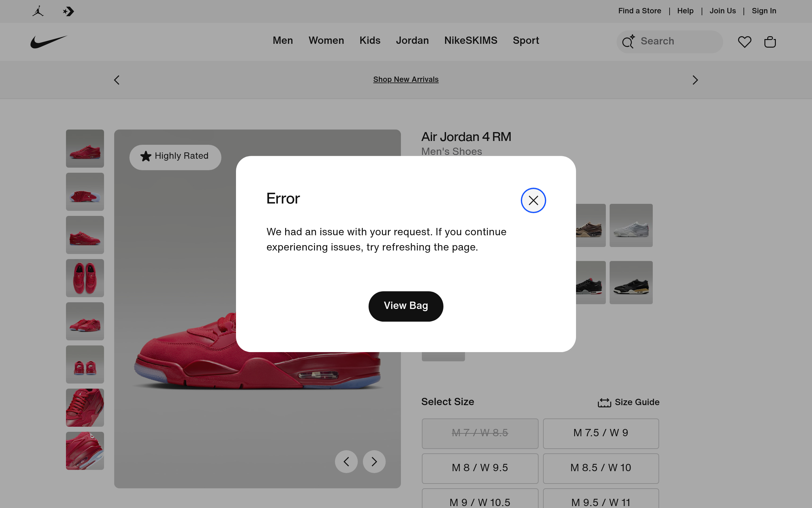
Task: Go to Nike home via swoosh logo
Action: [49, 42]
